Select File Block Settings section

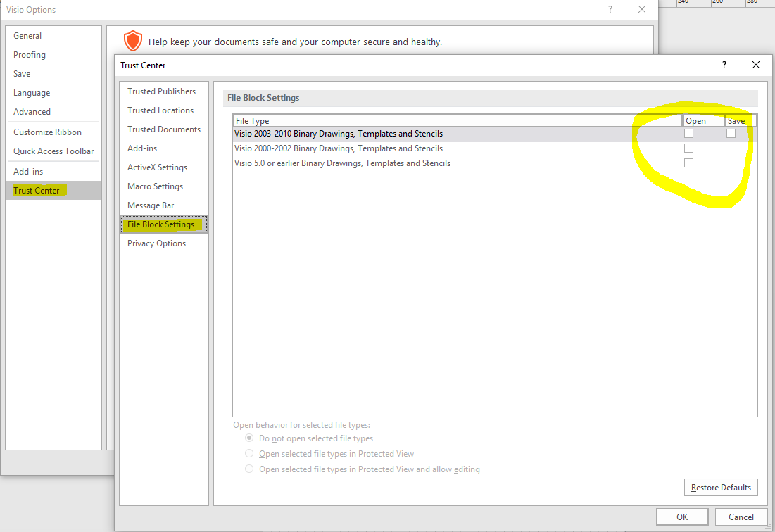point(163,224)
